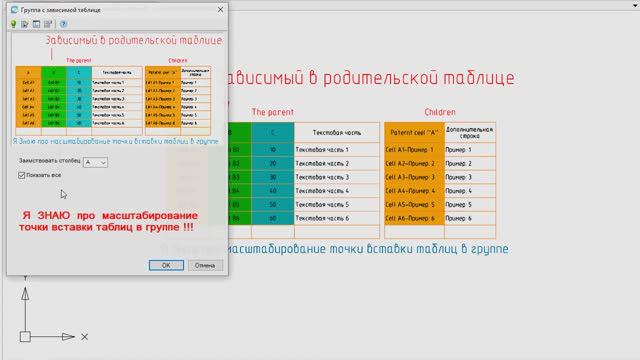Click the 'Cell A3-Пример: 3' cell in the drawing
Screen dimensions: 640x360
414,177
